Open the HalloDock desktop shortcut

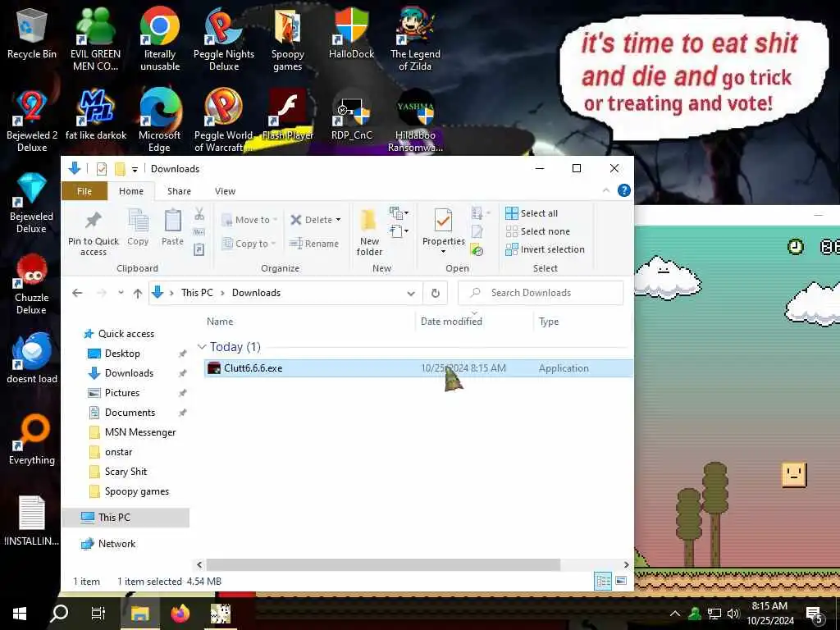pyautogui.click(x=351, y=33)
